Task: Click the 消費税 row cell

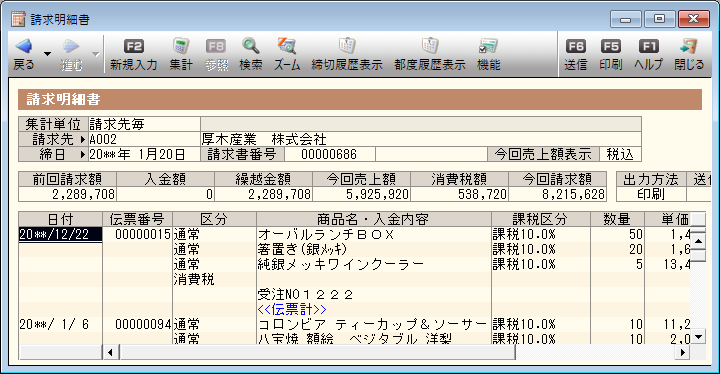Action: tap(214, 279)
